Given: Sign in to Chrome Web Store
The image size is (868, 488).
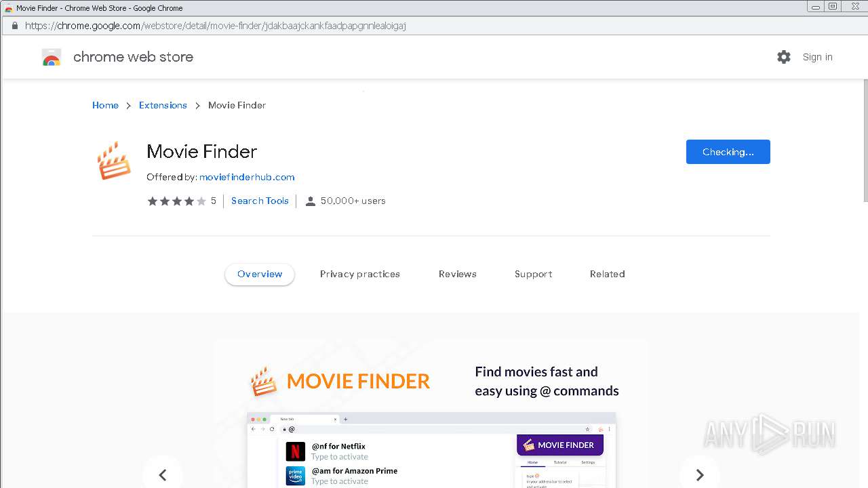Looking at the screenshot, I should [817, 57].
